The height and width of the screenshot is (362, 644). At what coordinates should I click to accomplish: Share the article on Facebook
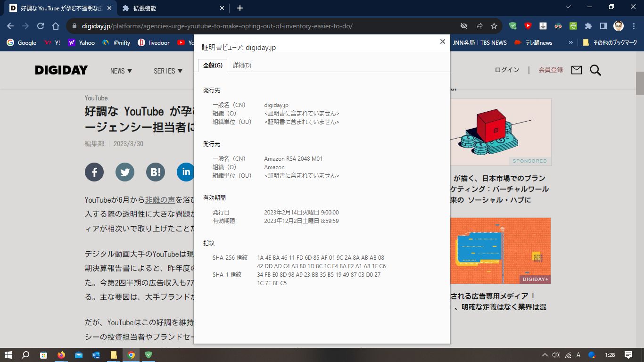click(94, 172)
